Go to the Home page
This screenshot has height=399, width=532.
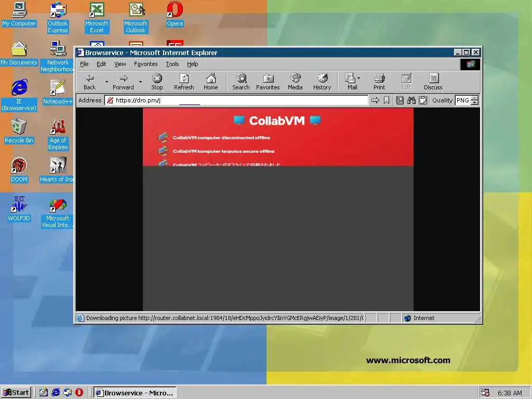tap(211, 82)
